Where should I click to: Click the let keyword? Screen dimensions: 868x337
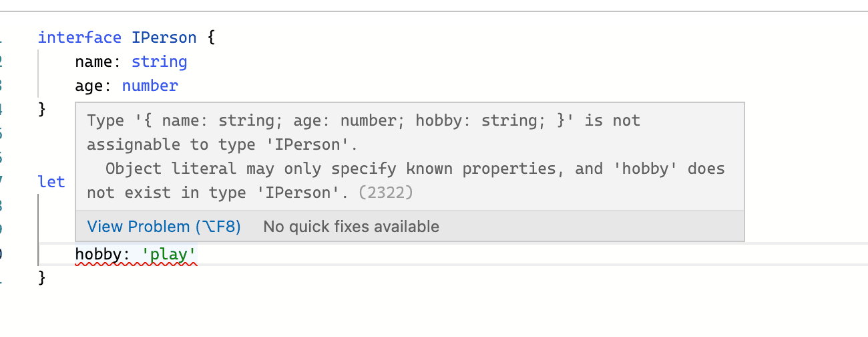click(x=51, y=182)
